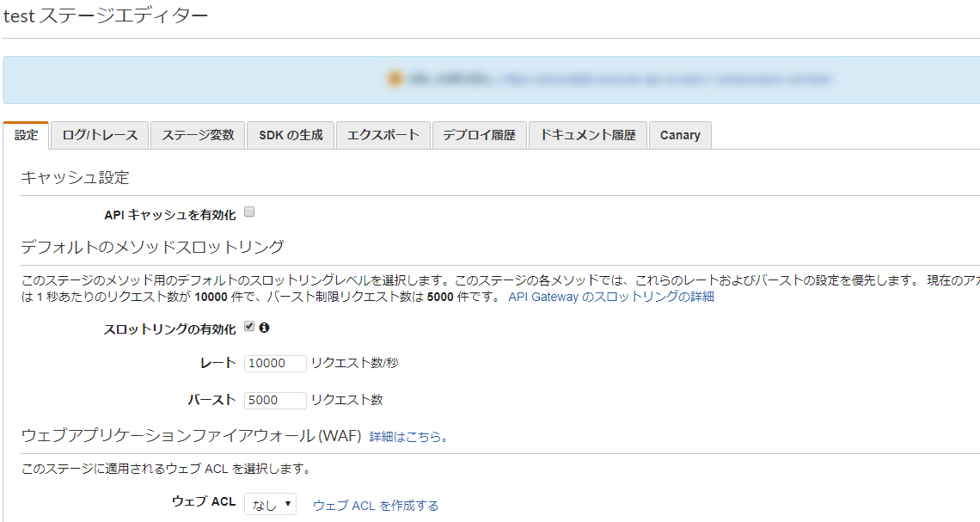980x522 pixels.
Task: Click the リクエスト数/秒 unit label
Action: click(x=355, y=363)
